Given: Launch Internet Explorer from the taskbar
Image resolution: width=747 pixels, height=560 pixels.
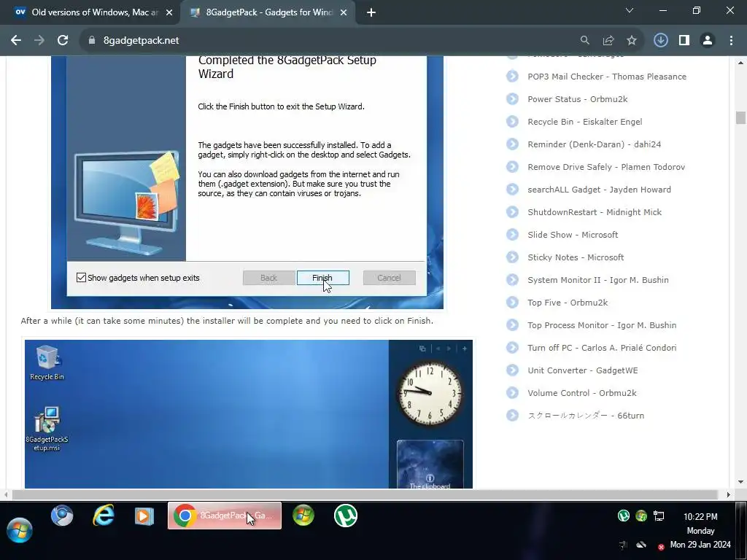Looking at the screenshot, I should [x=104, y=516].
